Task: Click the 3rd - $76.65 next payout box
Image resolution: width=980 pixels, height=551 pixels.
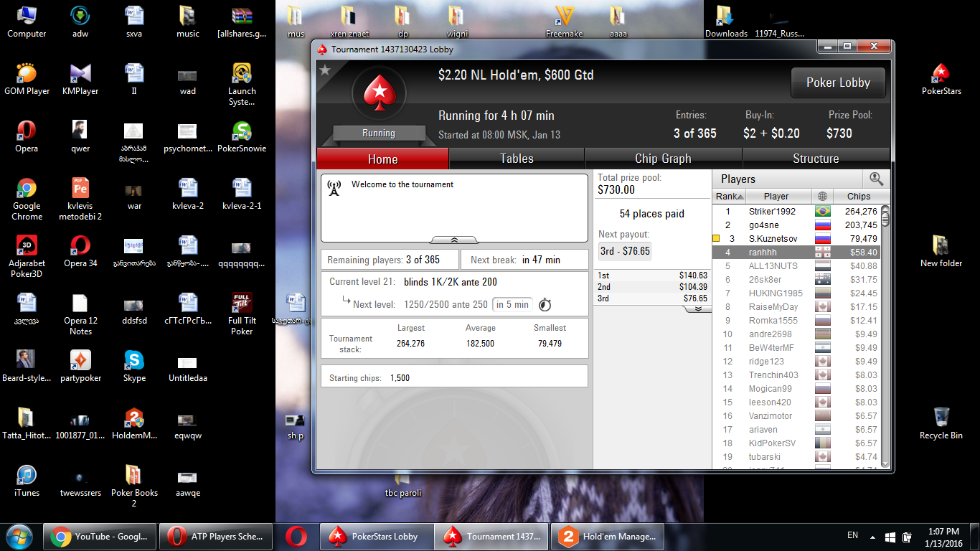Action: click(x=625, y=251)
